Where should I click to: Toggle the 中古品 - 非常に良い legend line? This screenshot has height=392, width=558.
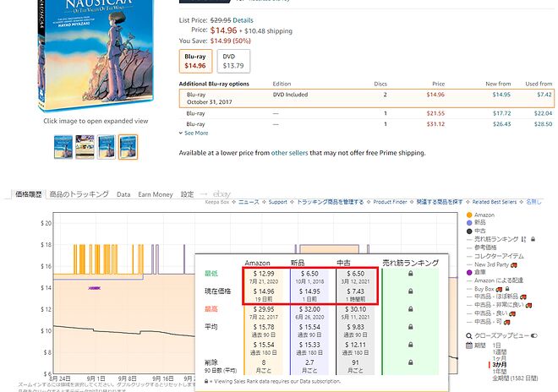click(x=495, y=305)
